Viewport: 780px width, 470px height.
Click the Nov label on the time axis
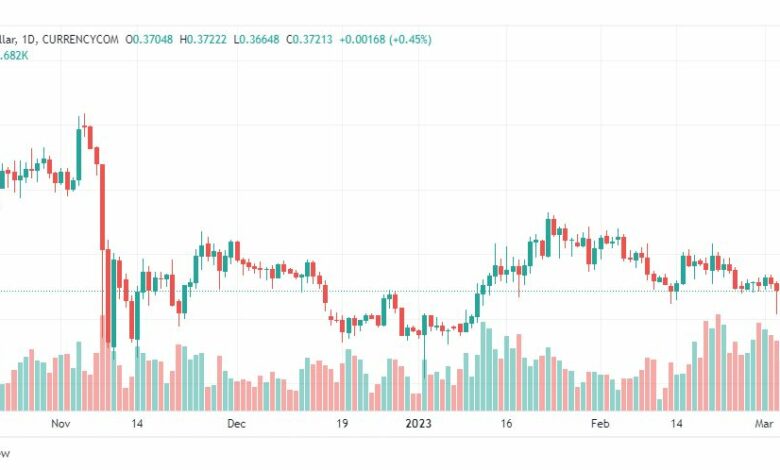click(x=60, y=424)
